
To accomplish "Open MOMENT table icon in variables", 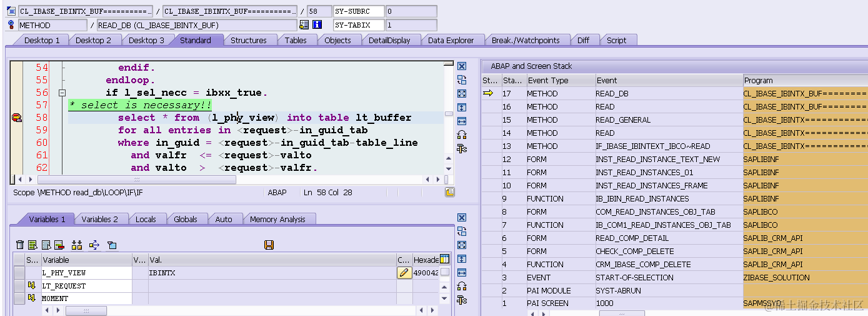I will pos(31,298).
